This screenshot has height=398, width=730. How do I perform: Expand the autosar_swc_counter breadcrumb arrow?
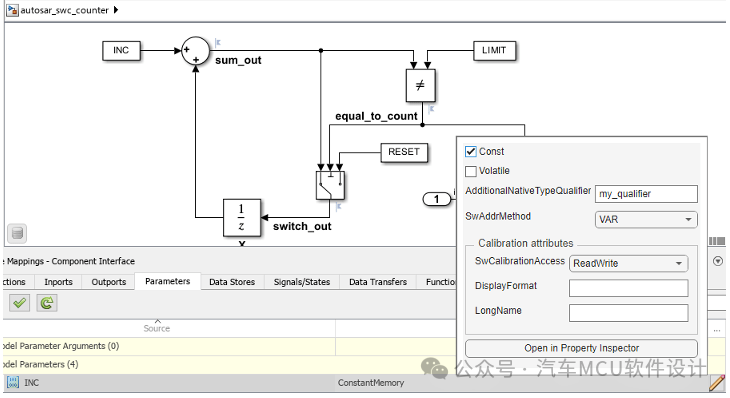coord(116,10)
